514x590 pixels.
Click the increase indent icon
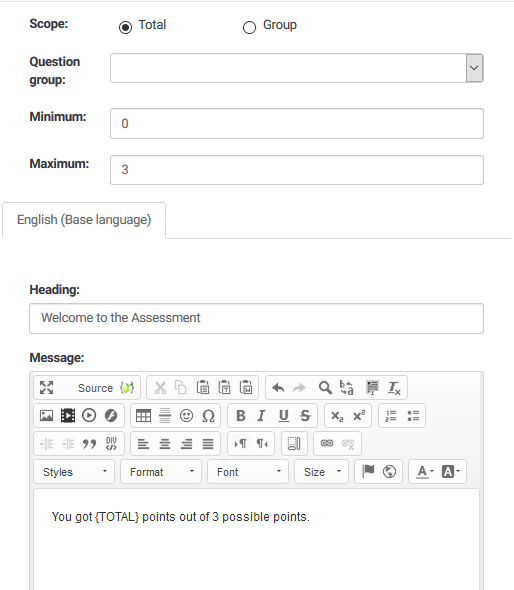68,444
